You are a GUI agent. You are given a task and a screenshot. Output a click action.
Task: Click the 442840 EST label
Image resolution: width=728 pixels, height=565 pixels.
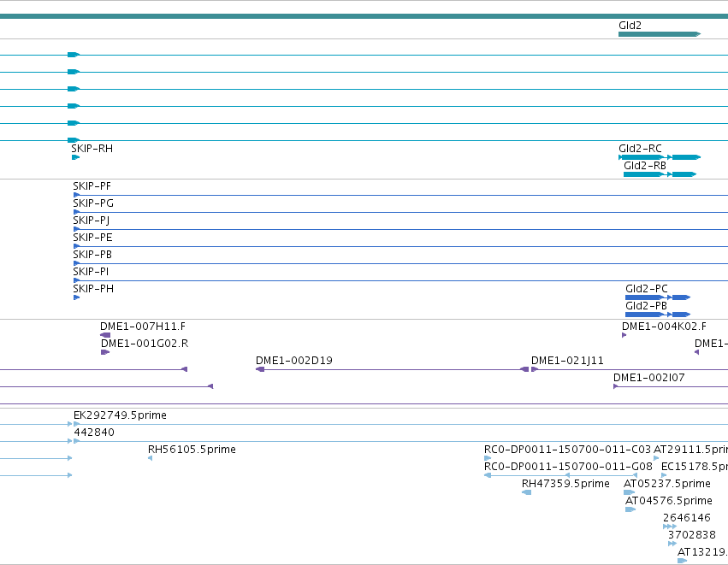pyautogui.click(x=94, y=433)
